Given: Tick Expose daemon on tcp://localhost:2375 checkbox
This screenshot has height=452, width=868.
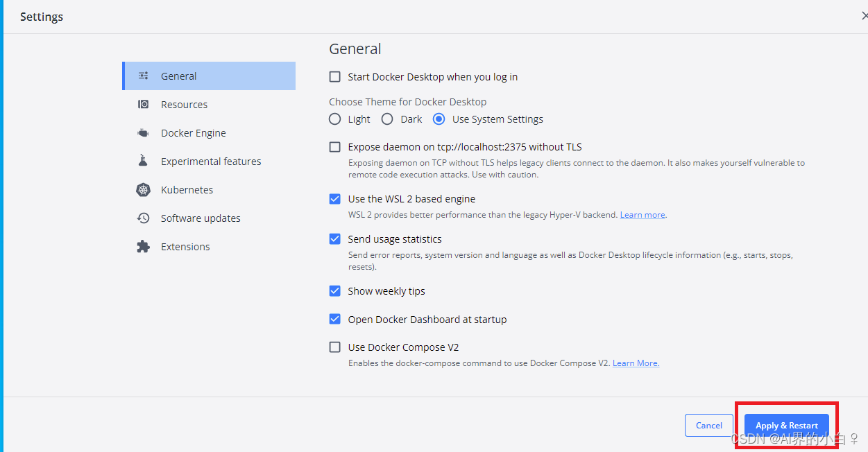Looking at the screenshot, I should [x=335, y=147].
